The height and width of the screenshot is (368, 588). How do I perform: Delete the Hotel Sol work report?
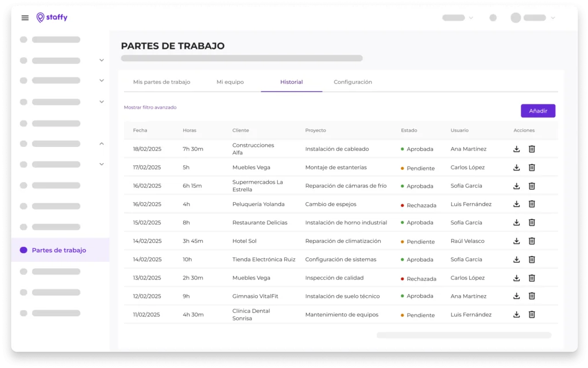point(532,241)
